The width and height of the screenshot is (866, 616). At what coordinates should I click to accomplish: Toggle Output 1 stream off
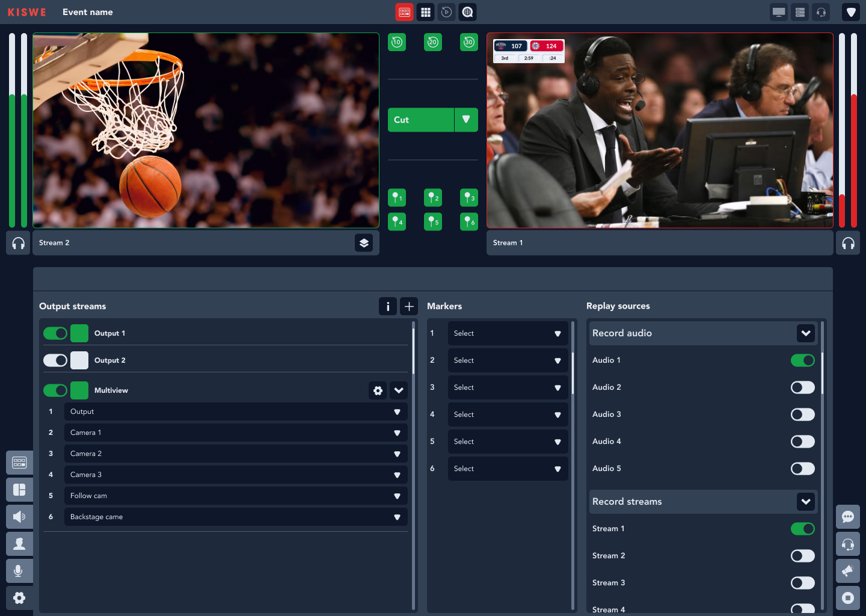pyautogui.click(x=55, y=333)
